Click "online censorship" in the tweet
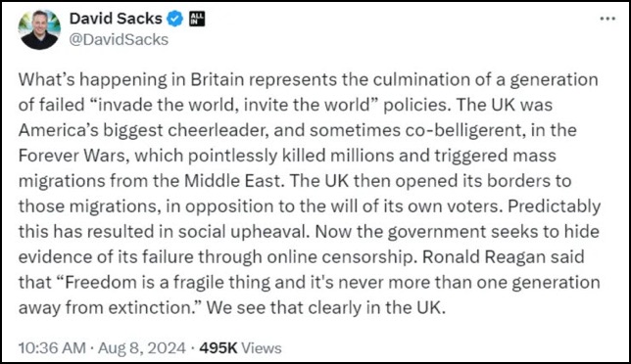631x364 pixels. pos(340,256)
